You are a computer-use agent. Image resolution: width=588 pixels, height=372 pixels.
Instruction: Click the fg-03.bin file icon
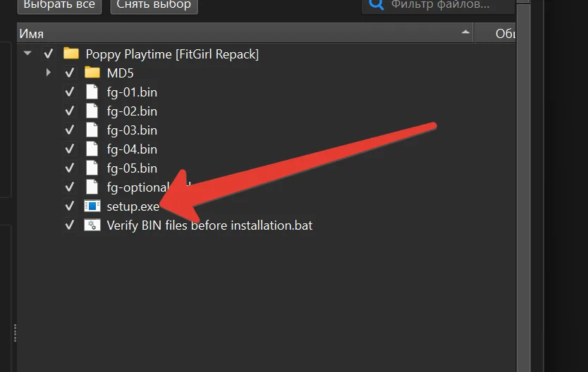[x=92, y=130]
